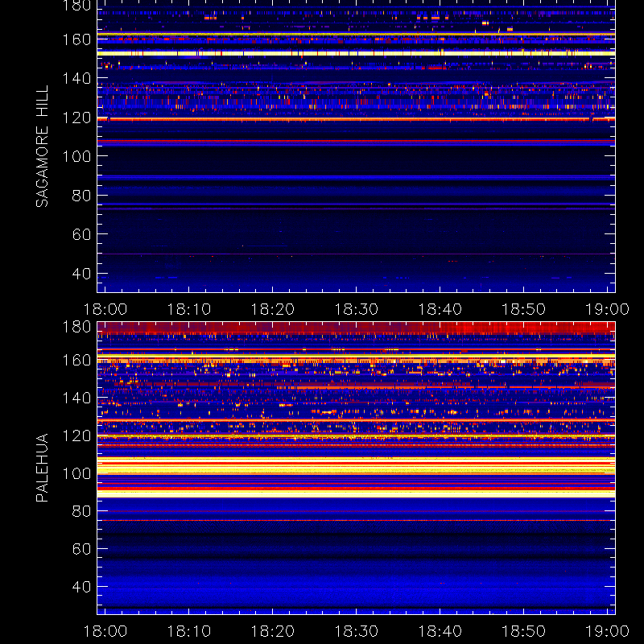Image resolution: width=644 pixels, height=644 pixels.
Task: Select the 160 tick label on Sagamore Hill axis
Action: point(76,39)
